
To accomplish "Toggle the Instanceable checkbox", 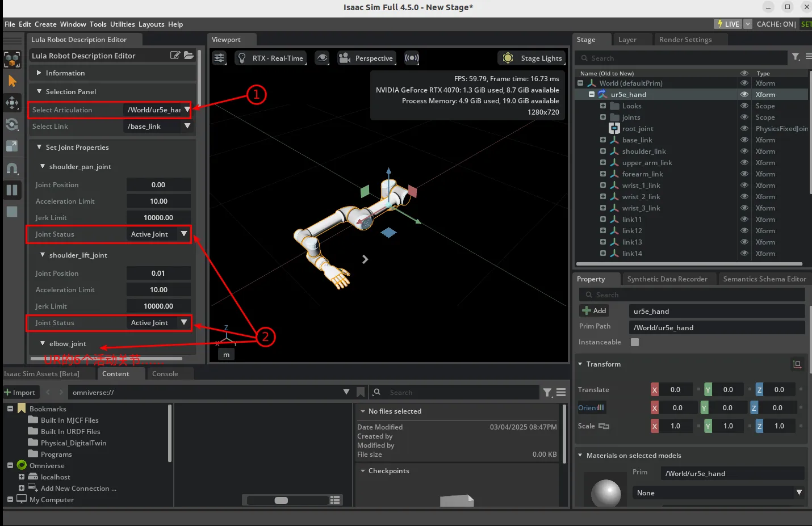I will (635, 342).
